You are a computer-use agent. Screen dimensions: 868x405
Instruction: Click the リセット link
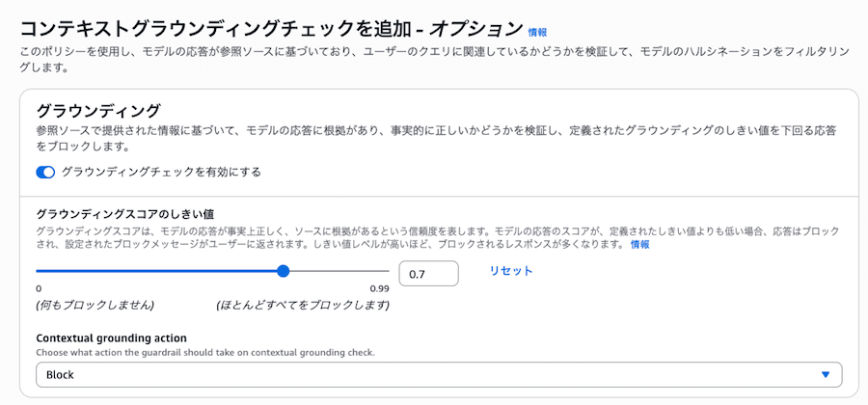click(x=510, y=271)
